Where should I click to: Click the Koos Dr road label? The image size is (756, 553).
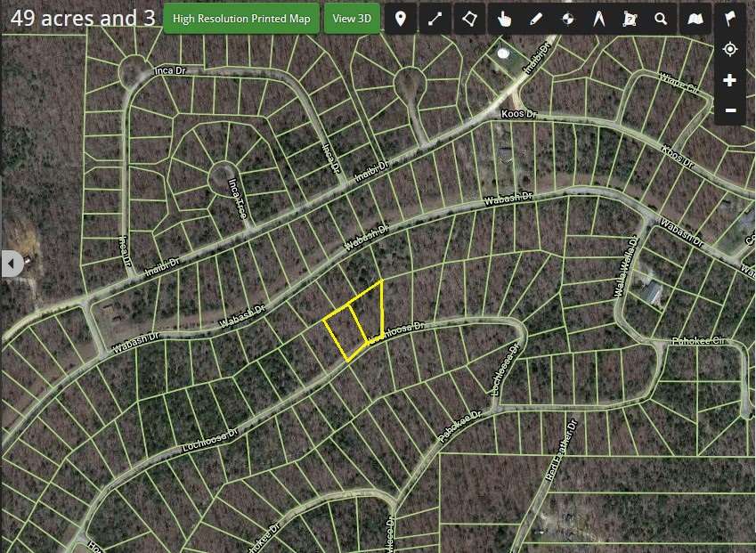(x=520, y=115)
